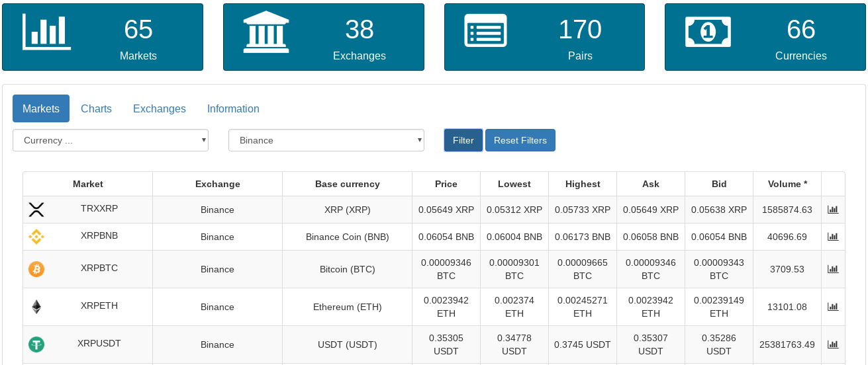Select the Markets tab

[x=41, y=108]
